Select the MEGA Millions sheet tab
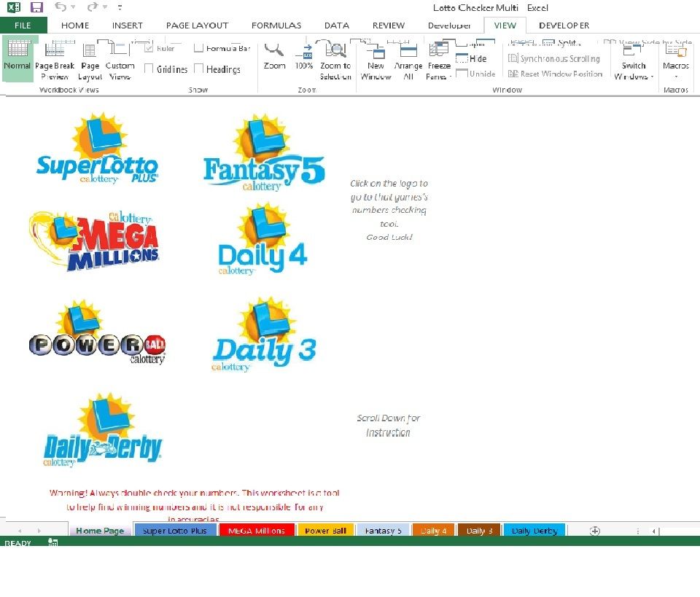This screenshot has height=597, width=700. (x=257, y=531)
